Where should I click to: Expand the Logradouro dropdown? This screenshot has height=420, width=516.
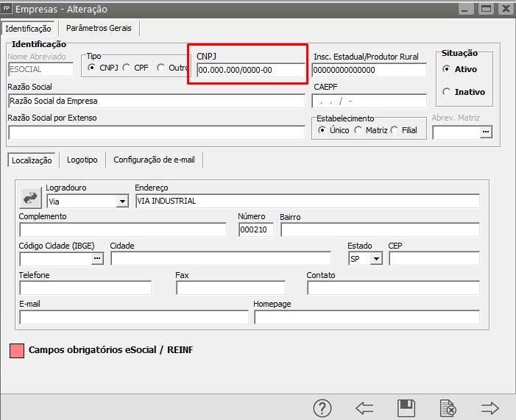tap(122, 201)
